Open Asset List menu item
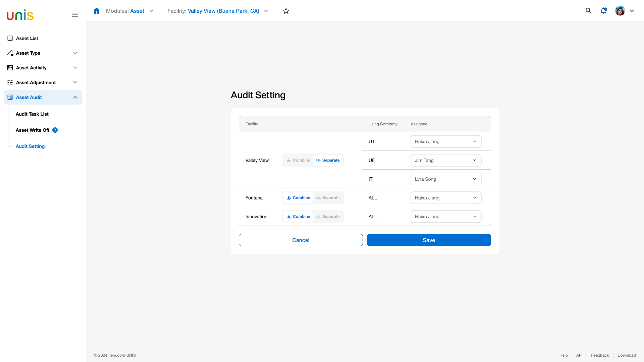This screenshot has width=644, height=362. coord(43,38)
